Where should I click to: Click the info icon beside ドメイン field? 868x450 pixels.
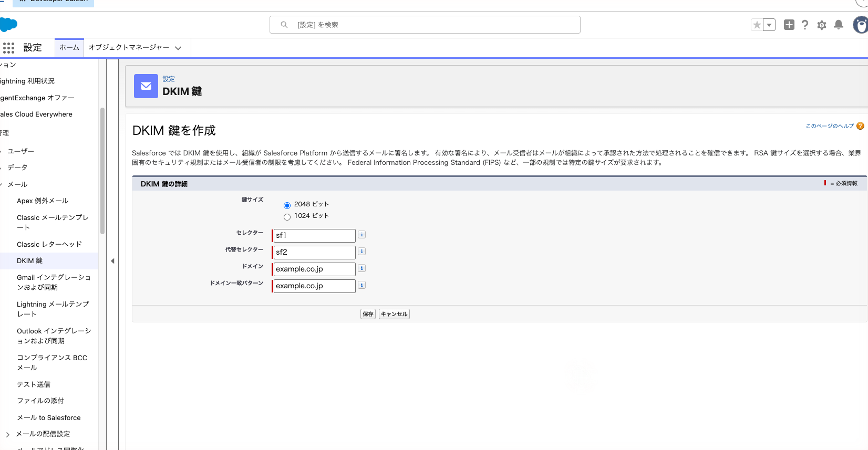coord(362,268)
